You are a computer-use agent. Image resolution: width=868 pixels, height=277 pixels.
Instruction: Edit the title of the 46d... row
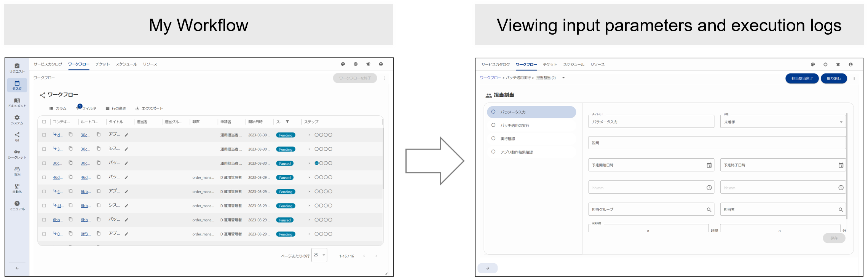pos(126,177)
